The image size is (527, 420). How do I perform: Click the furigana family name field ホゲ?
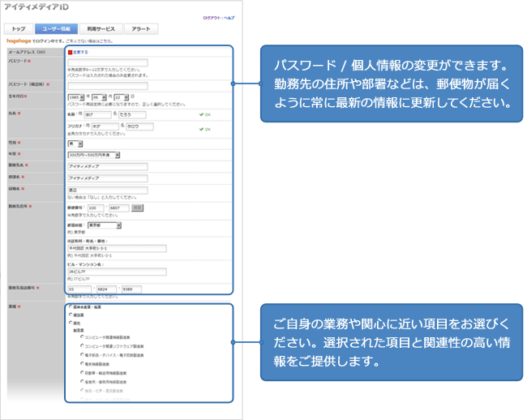point(105,126)
